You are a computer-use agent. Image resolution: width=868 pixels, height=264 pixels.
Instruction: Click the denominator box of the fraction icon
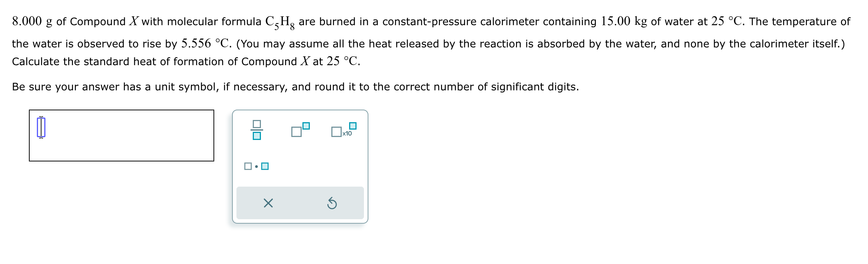click(x=258, y=136)
